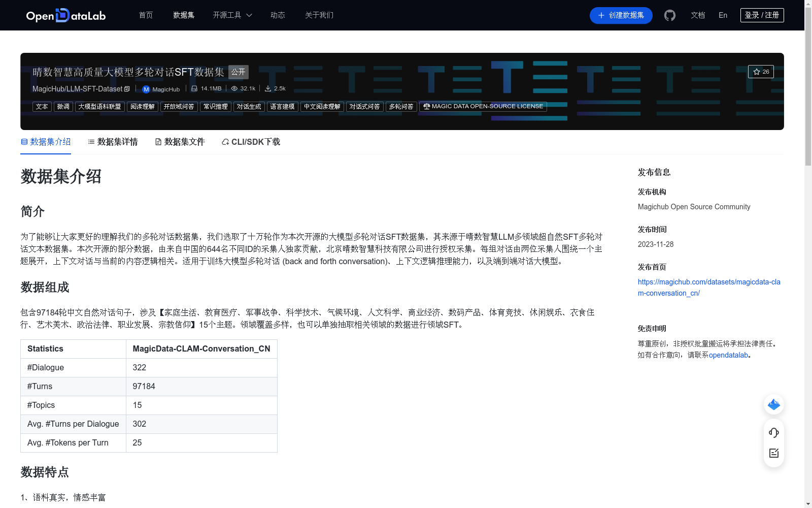The height and width of the screenshot is (508, 812).
Task: Switch to 数据集详情 tab
Action: pyautogui.click(x=113, y=142)
